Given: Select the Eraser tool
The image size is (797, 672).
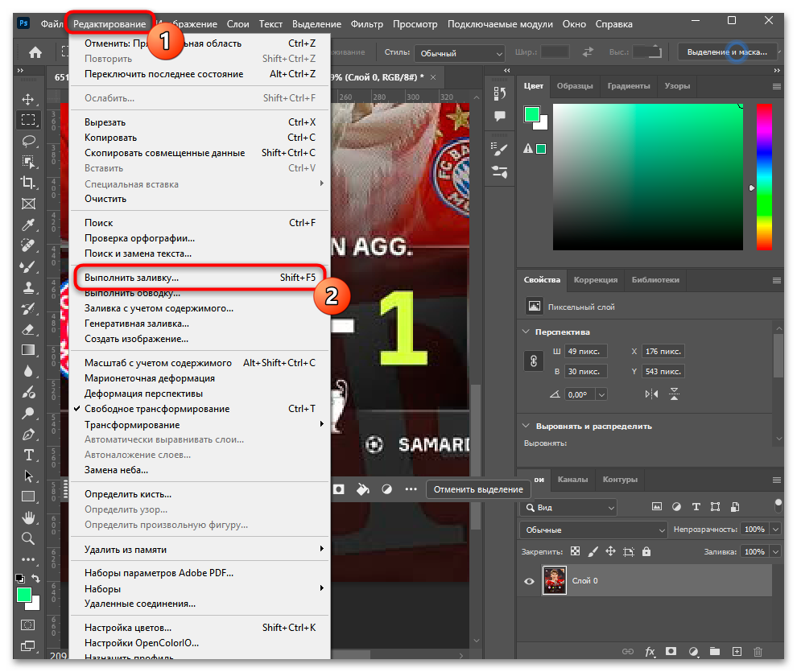Looking at the screenshot, I should coord(28,329).
